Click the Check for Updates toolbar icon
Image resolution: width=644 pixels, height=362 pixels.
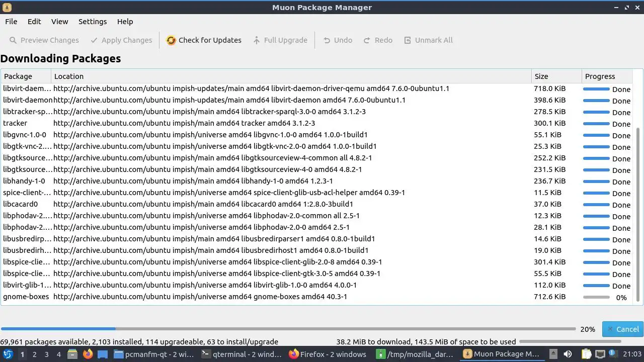click(171, 40)
